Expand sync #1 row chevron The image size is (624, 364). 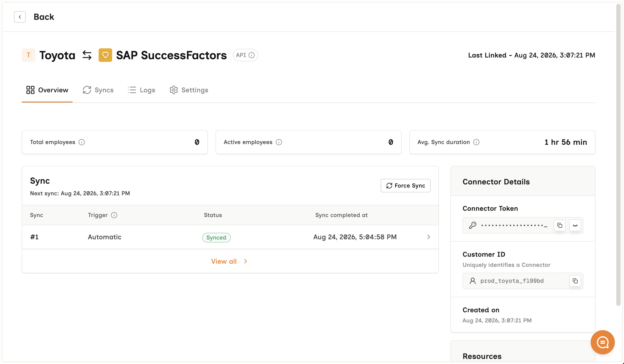tap(428, 237)
